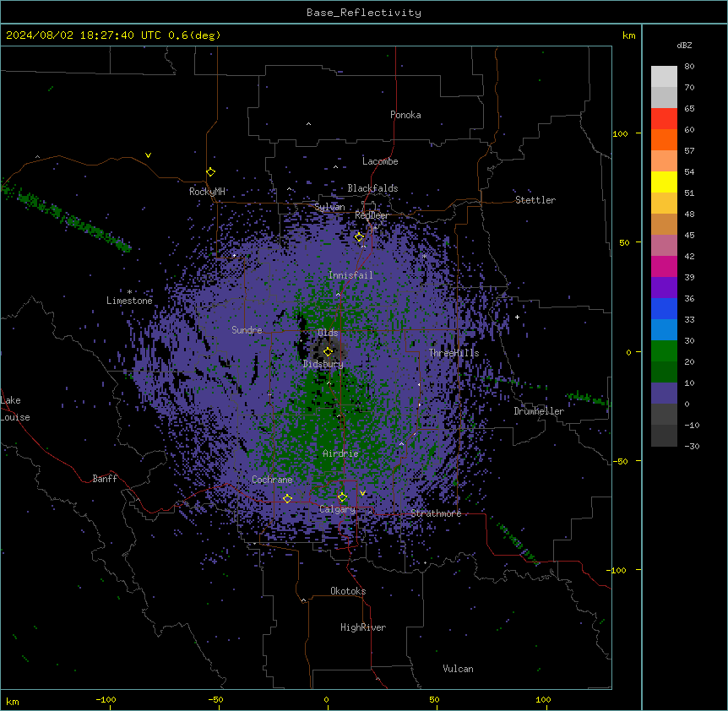Image resolution: width=728 pixels, height=711 pixels.
Task: Click the Vulcan city label
Action: (x=459, y=669)
